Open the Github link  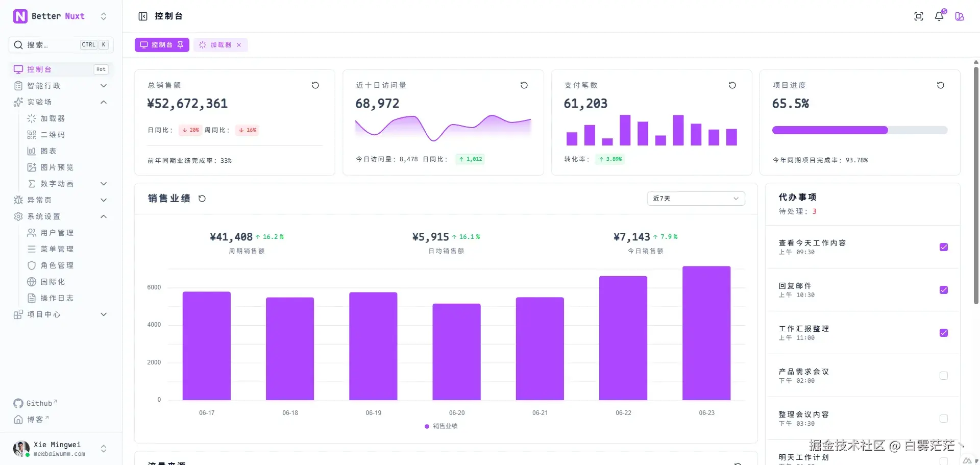click(x=35, y=403)
